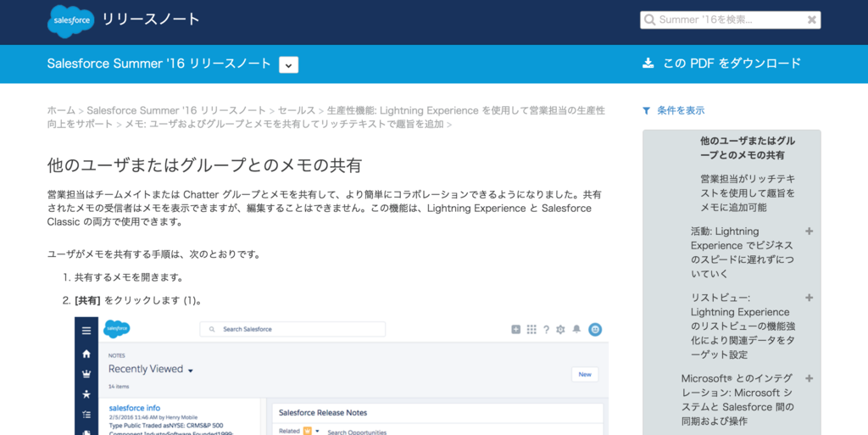Click the この PDF をダウンロード link
Screen dimensions: 868x435
[x=732, y=63]
